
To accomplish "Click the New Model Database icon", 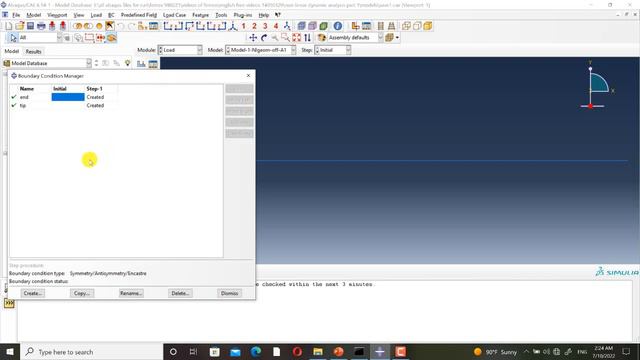I will pos(9,26).
